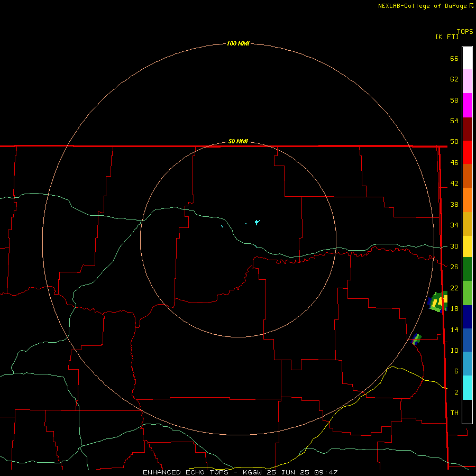476x476 pixels.
Task: Click the 38 legend value label
Action: coord(454,204)
